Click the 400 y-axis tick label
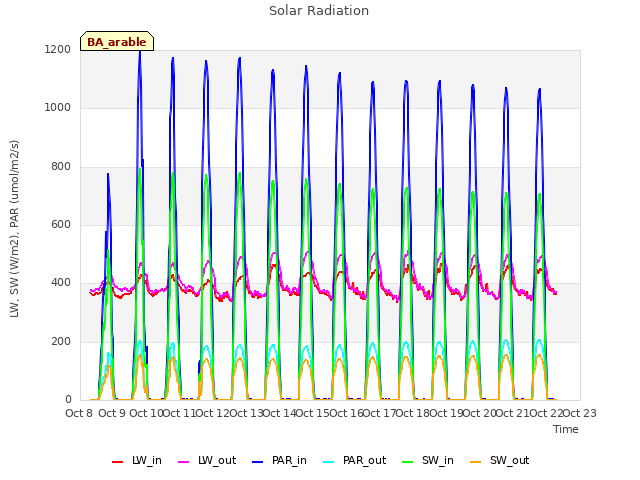 coord(61,282)
